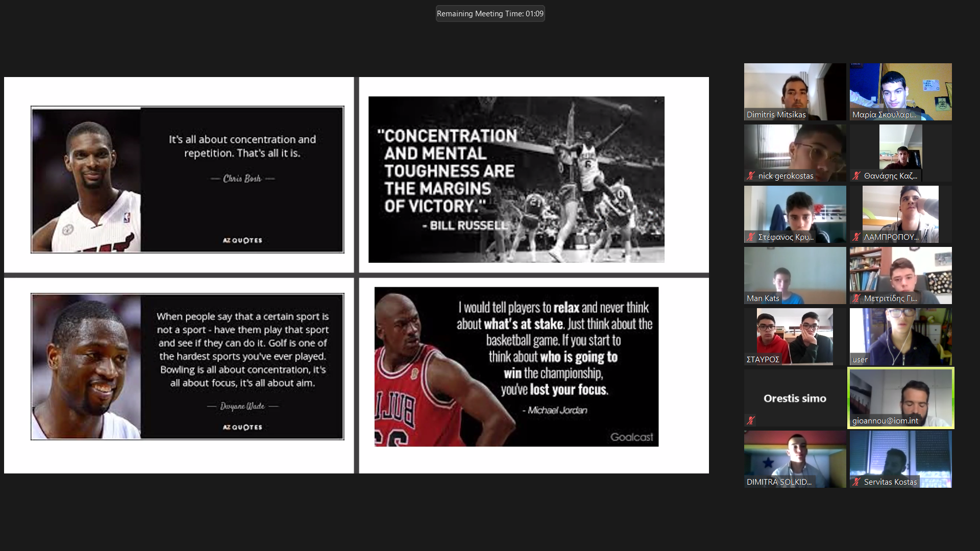This screenshot has height=551, width=980.
Task: Click Orestis simo muted microphone icon
Action: click(751, 420)
